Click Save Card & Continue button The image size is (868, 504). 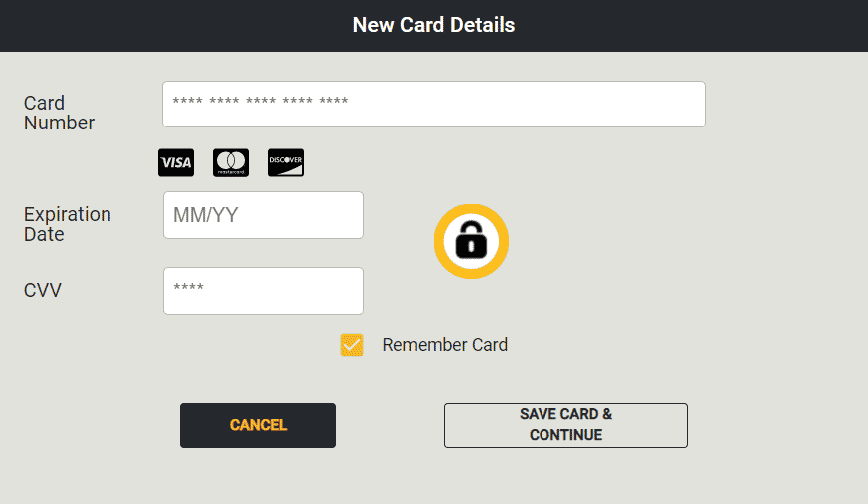pyautogui.click(x=565, y=425)
